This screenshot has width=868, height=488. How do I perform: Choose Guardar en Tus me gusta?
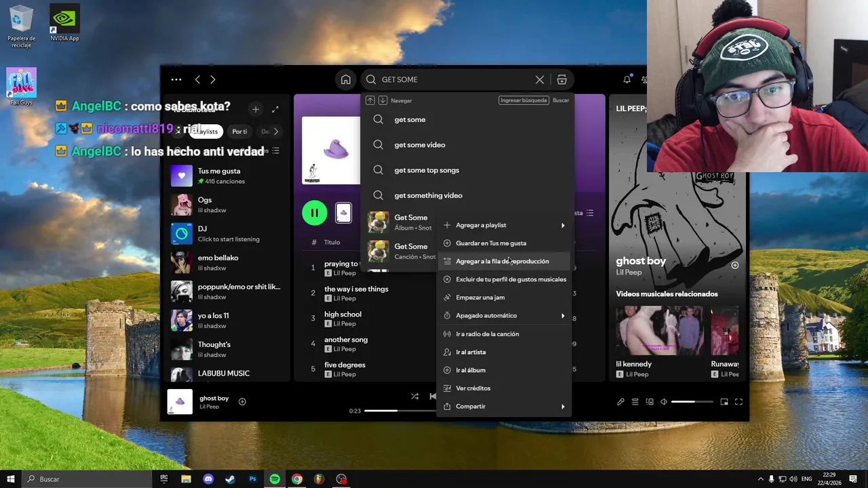click(503, 243)
